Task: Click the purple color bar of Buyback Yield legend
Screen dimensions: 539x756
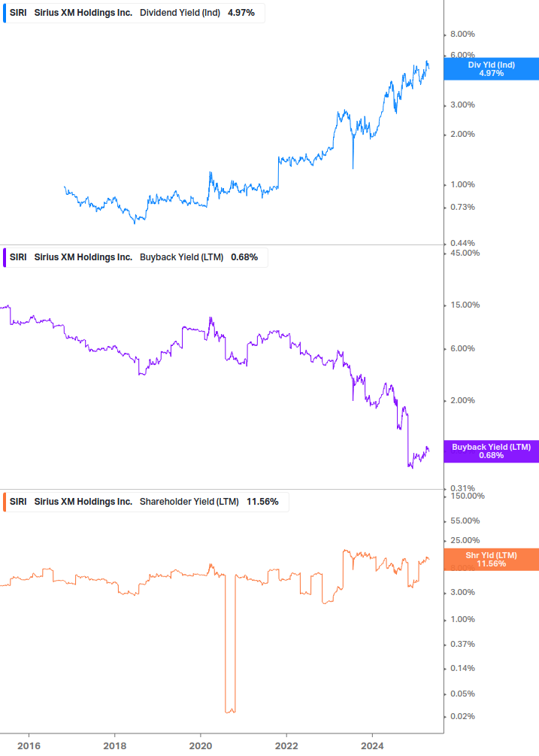Action: (5, 257)
